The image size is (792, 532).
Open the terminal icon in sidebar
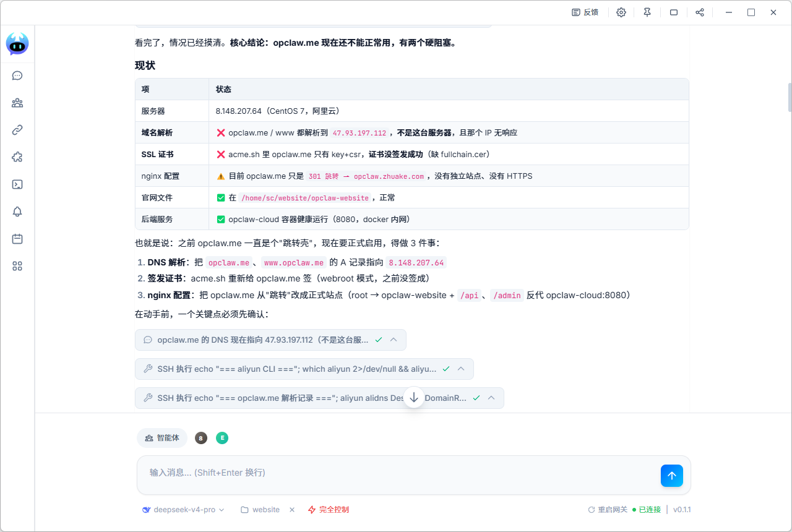tap(17, 184)
